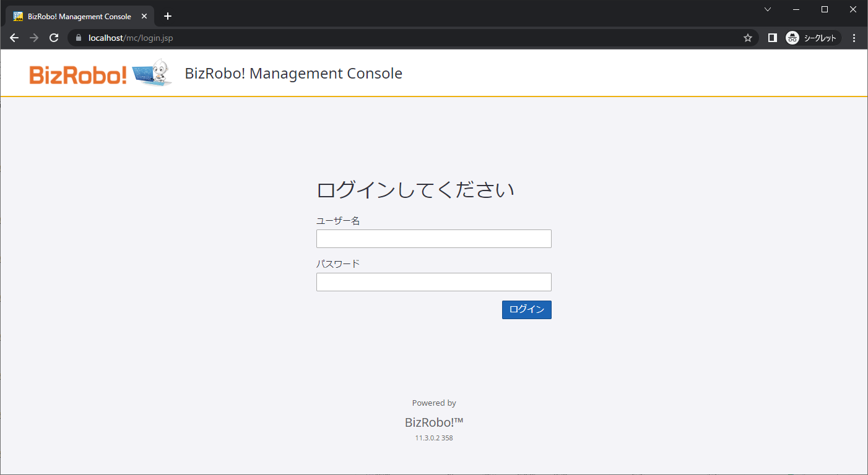Open Chrome three-dot menu
The width and height of the screenshot is (868, 475).
click(854, 38)
